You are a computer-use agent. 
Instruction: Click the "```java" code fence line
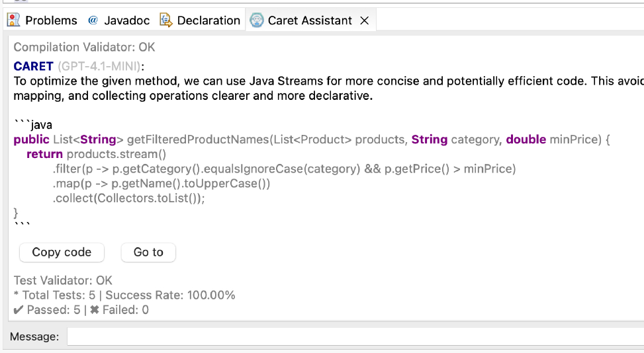coord(33,125)
